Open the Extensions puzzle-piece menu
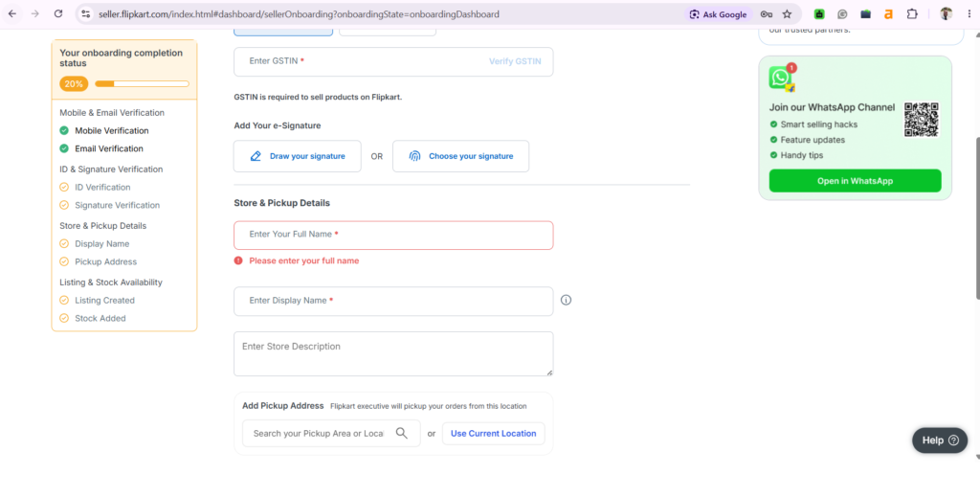This screenshot has width=980, height=497. tap(912, 13)
